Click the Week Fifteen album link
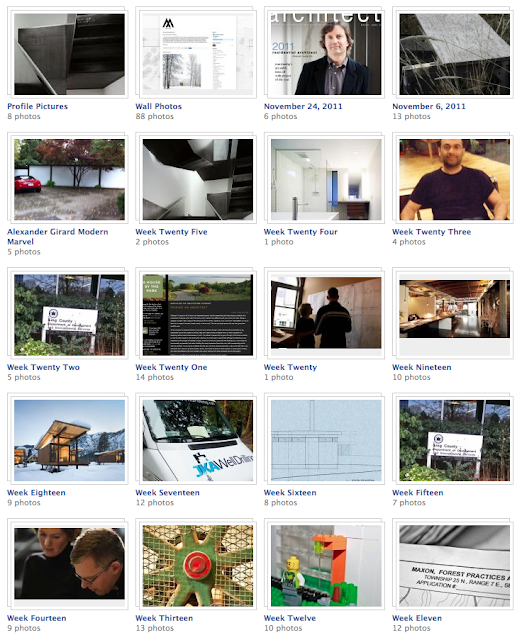This screenshot has width=522, height=640. (418, 493)
